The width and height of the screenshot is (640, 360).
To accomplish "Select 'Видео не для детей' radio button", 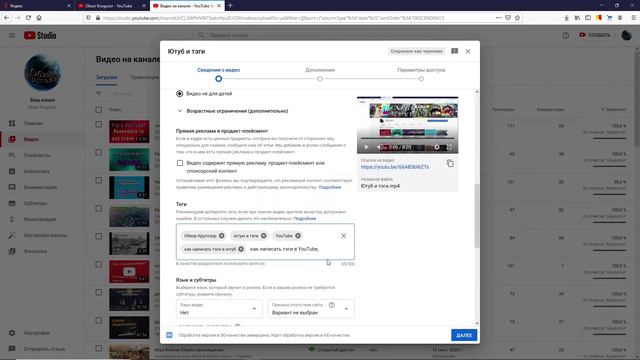I will tap(179, 93).
